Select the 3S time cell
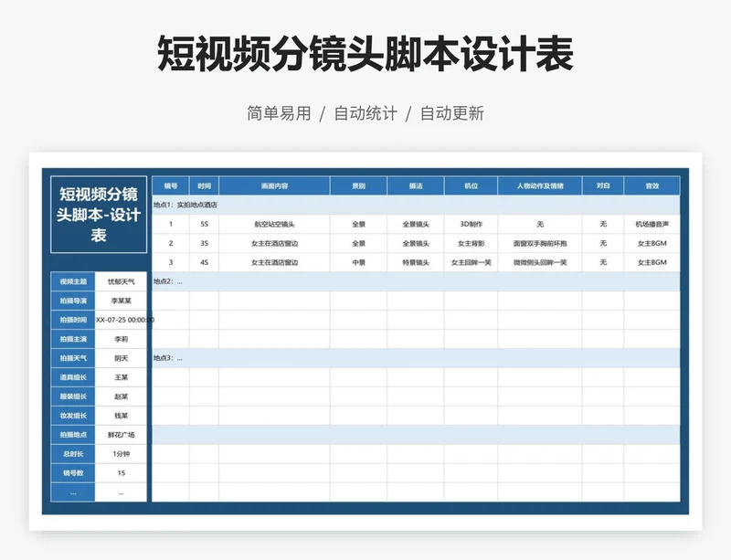The image size is (731, 560). [204, 243]
